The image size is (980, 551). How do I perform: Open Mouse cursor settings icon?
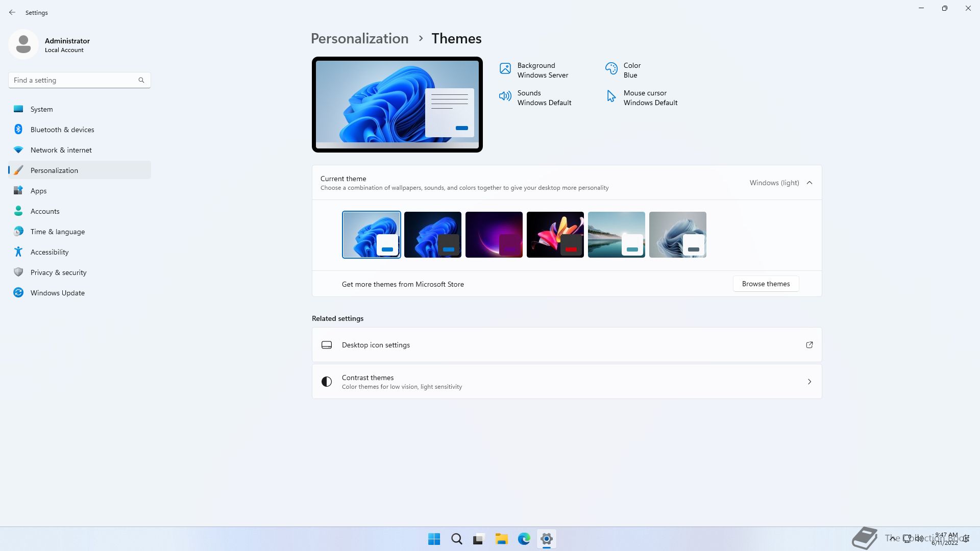pyautogui.click(x=611, y=96)
